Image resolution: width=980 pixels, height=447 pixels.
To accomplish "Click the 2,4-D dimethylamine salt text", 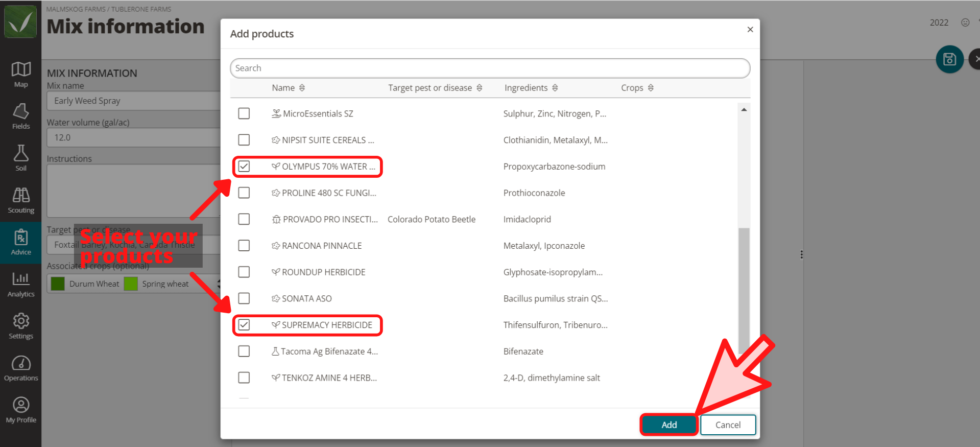I will click(552, 378).
